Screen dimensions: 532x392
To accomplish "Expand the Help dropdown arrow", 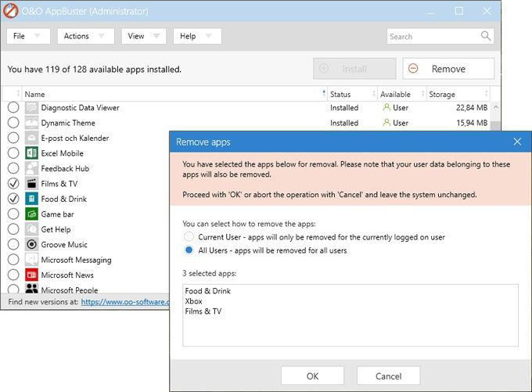I will (208, 36).
